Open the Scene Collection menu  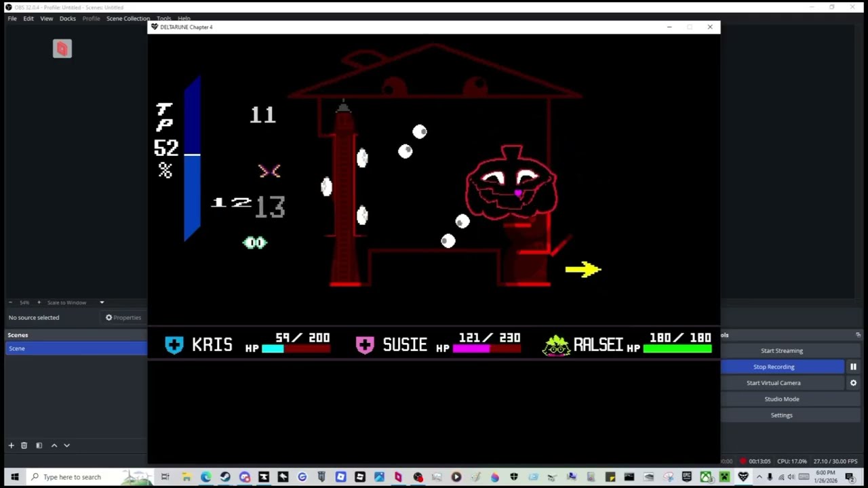pyautogui.click(x=128, y=18)
